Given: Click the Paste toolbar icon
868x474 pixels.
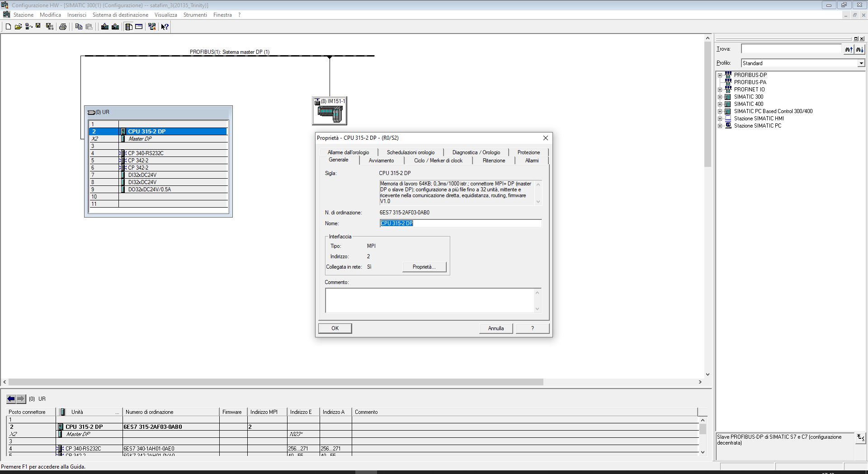Looking at the screenshot, I should (x=89, y=27).
